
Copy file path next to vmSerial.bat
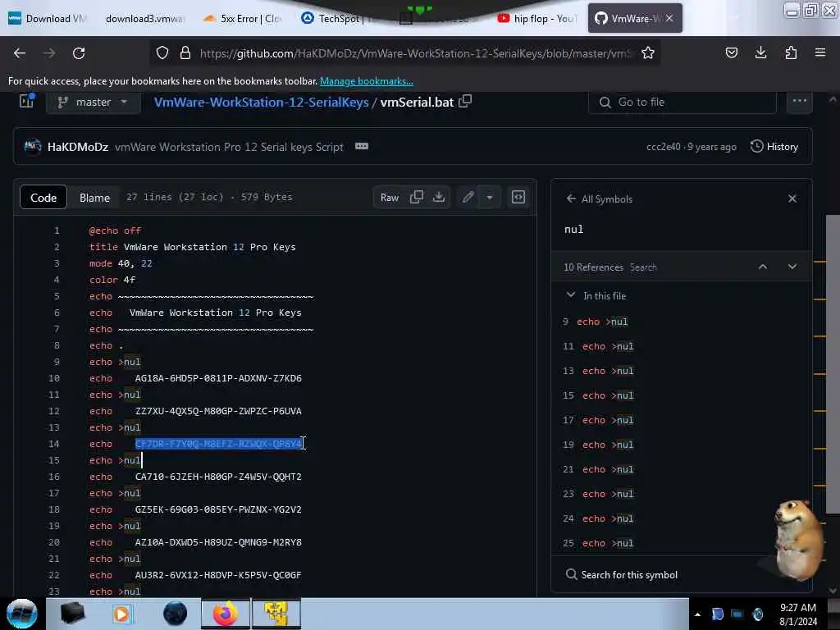[x=465, y=101]
